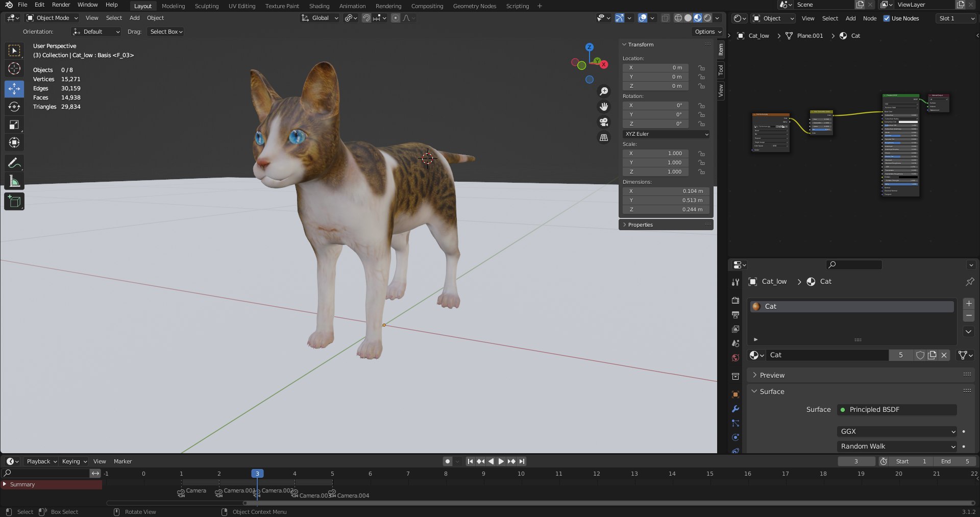Toggle fake user shield for Cat material

[x=920, y=355]
